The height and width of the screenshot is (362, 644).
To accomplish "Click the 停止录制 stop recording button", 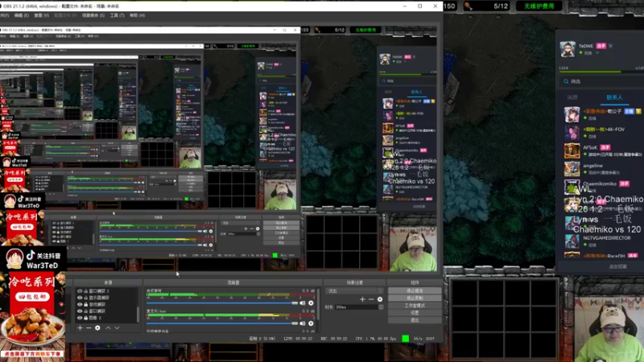I will [x=415, y=298].
